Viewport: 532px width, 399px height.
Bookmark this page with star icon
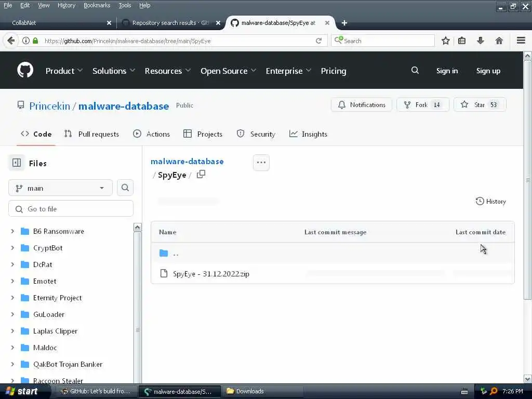click(x=445, y=41)
